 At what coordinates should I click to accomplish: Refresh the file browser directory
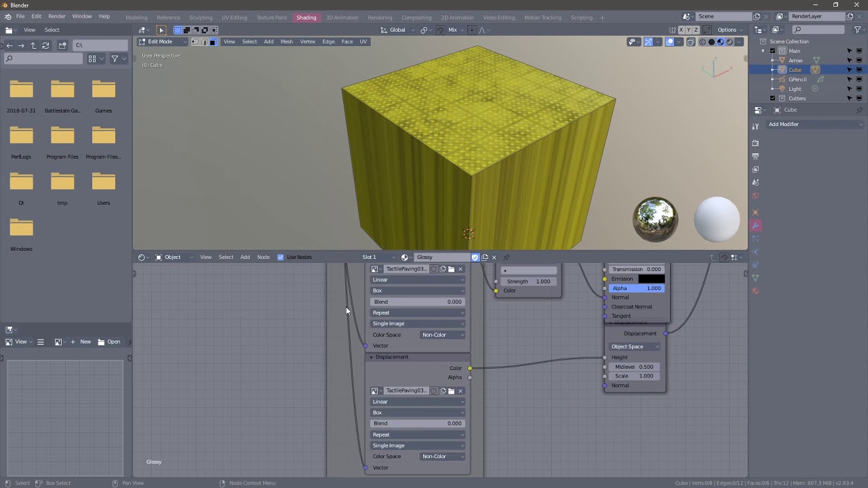pyautogui.click(x=45, y=45)
